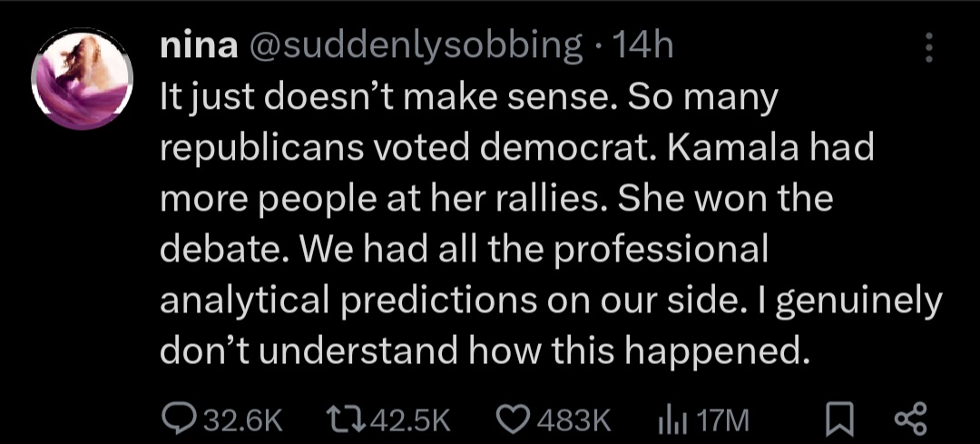Click the 'don't understand how this happened' line

click(x=483, y=351)
